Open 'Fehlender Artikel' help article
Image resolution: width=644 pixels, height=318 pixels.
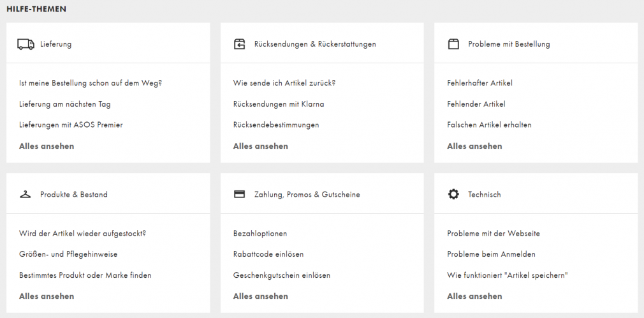tap(476, 104)
